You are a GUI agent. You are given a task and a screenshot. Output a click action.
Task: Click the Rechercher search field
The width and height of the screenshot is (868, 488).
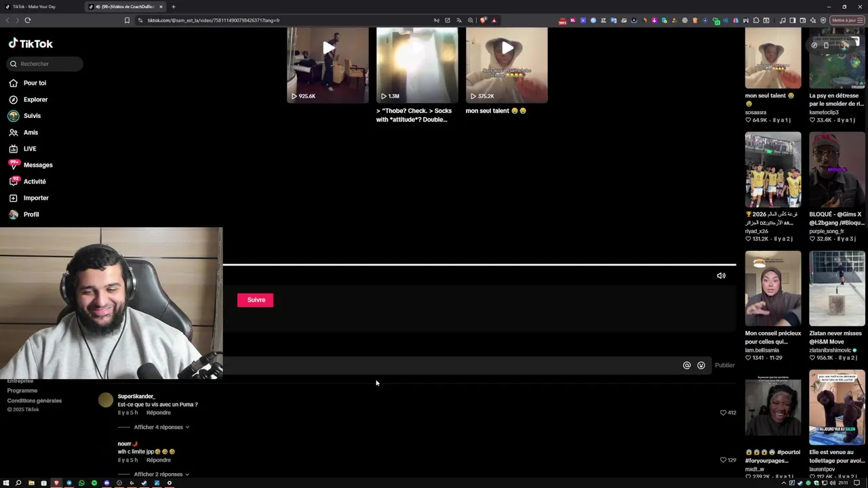[45, 64]
